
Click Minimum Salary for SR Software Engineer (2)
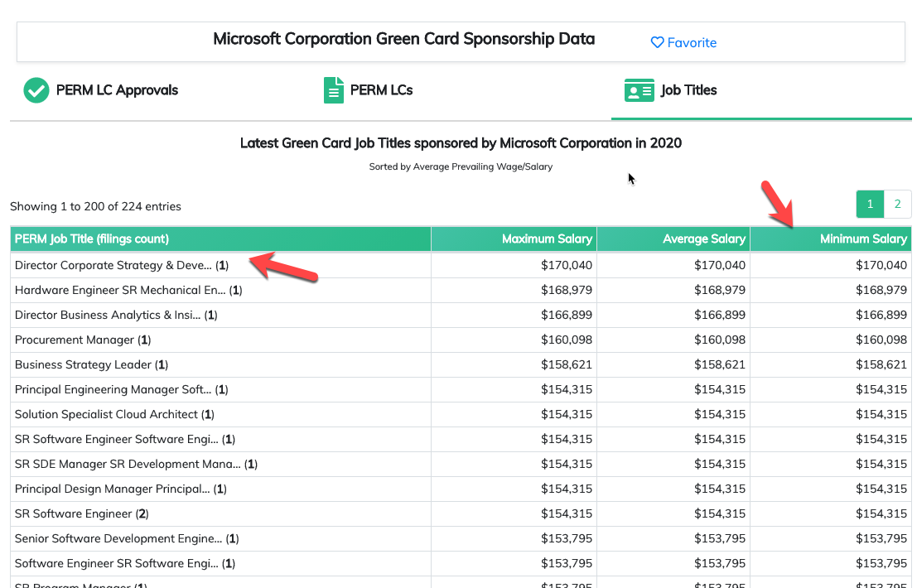[x=881, y=513]
